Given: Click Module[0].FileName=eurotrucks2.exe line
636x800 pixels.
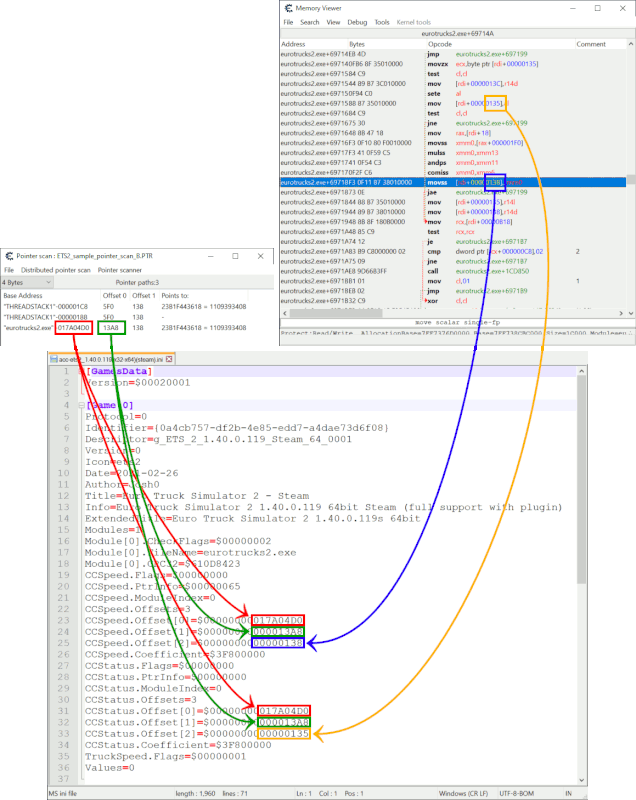Looking at the screenshot, I should [x=190, y=553].
